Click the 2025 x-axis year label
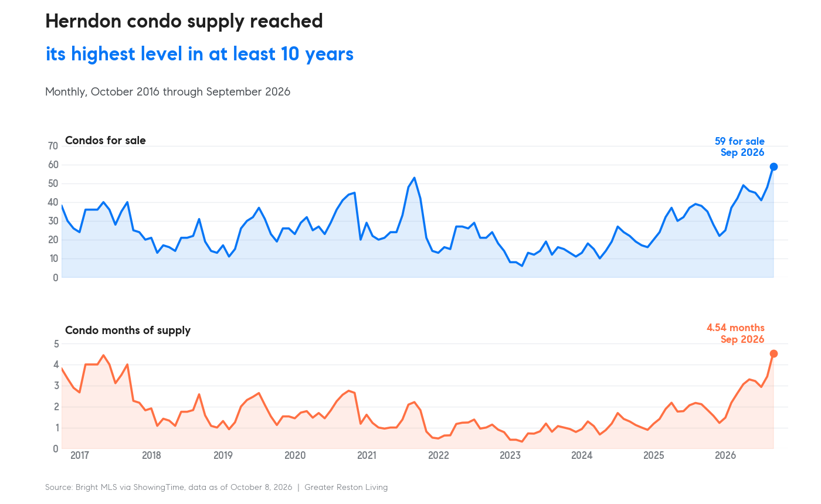 (x=653, y=456)
